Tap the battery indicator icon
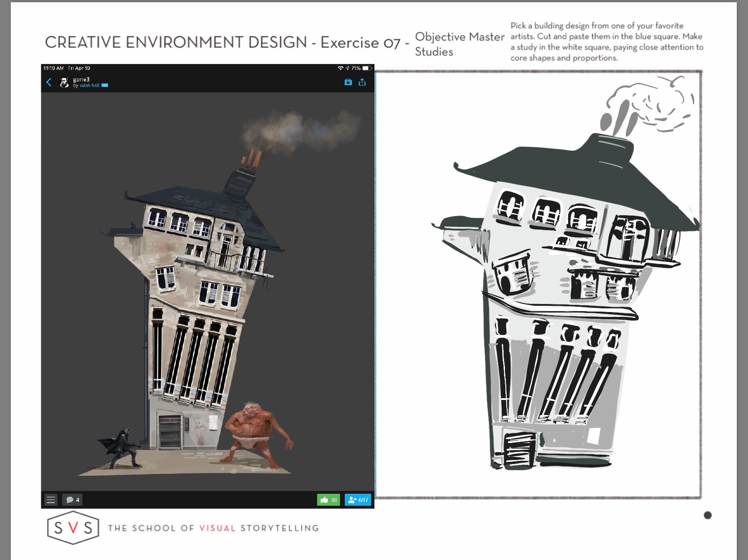Image resolution: width=748 pixels, height=560 pixels. click(367, 68)
